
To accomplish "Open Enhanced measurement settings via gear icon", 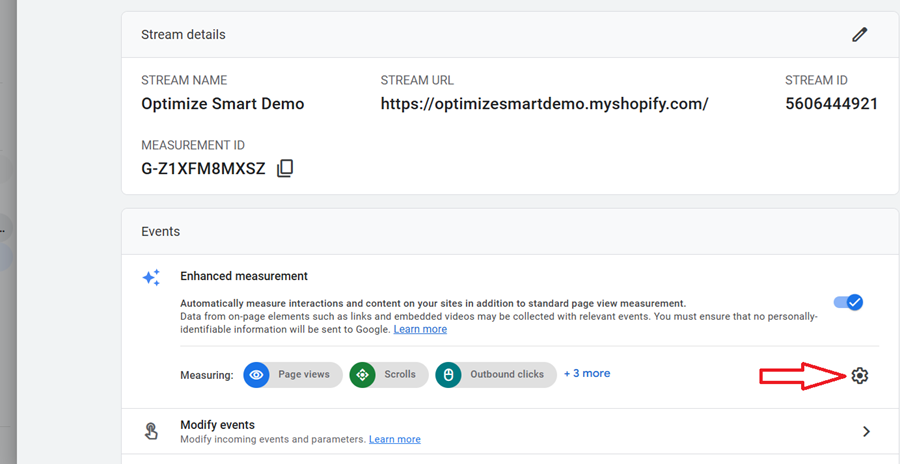I will (x=860, y=375).
